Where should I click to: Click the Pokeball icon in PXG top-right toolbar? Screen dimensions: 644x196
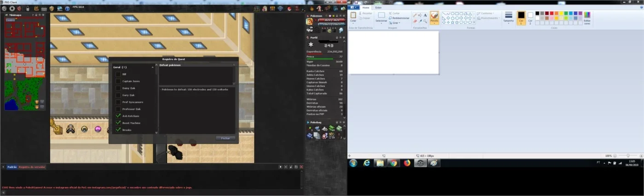point(289,9)
